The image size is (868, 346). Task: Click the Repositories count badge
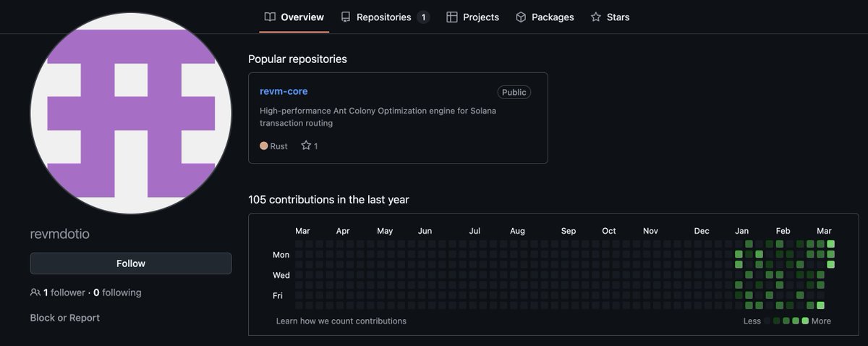[423, 17]
